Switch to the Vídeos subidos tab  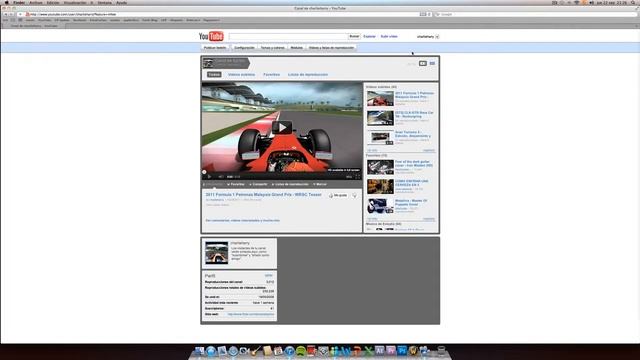(241, 75)
